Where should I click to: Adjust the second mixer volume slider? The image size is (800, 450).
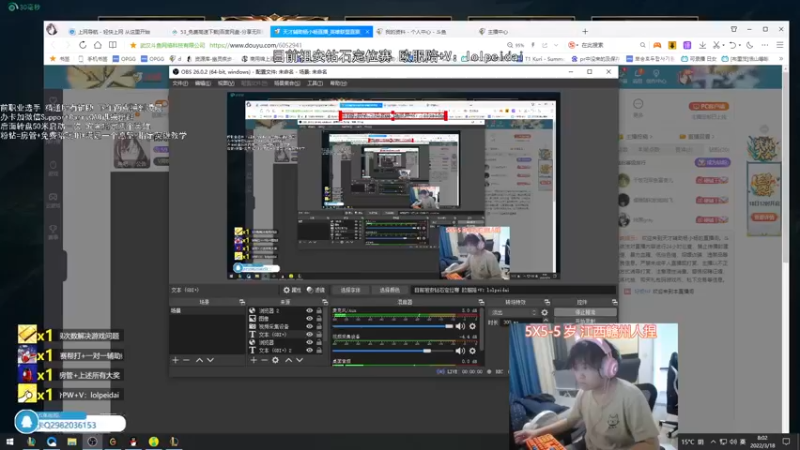pos(392,351)
